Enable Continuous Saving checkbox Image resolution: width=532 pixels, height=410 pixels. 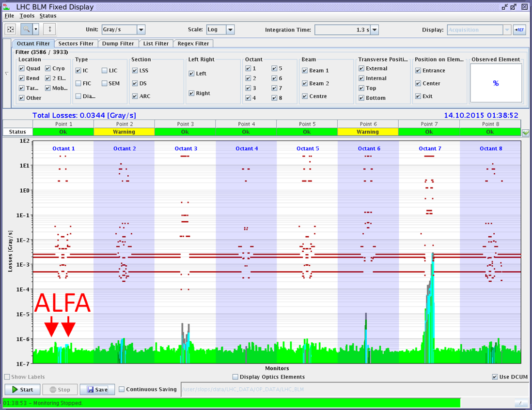122,389
